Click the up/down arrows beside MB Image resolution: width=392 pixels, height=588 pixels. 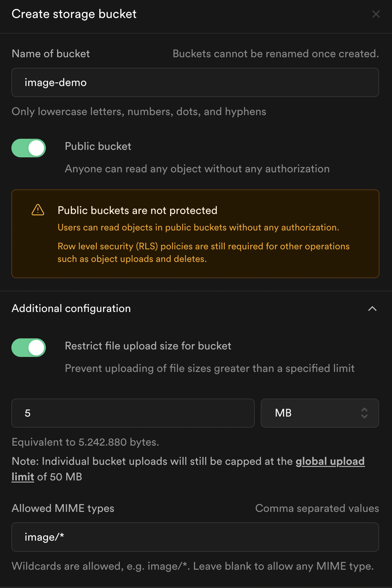(364, 413)
